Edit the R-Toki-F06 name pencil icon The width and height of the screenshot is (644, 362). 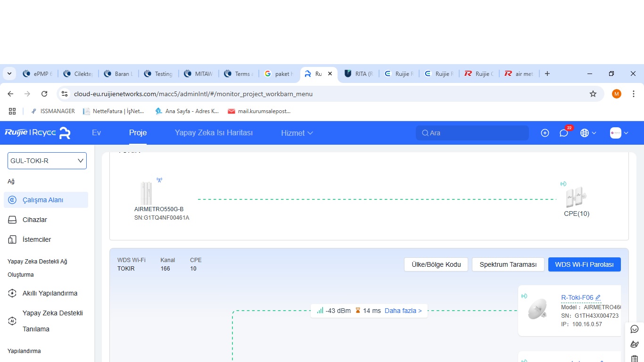[598, 297]
